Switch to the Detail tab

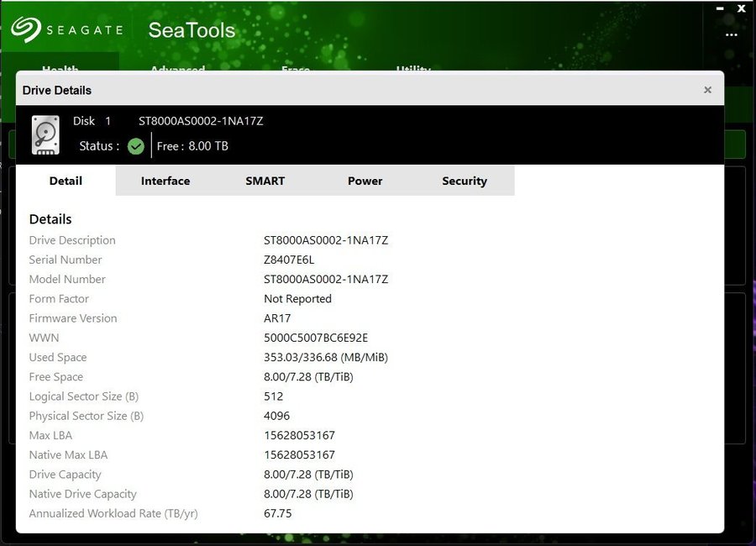click(66, 181)
